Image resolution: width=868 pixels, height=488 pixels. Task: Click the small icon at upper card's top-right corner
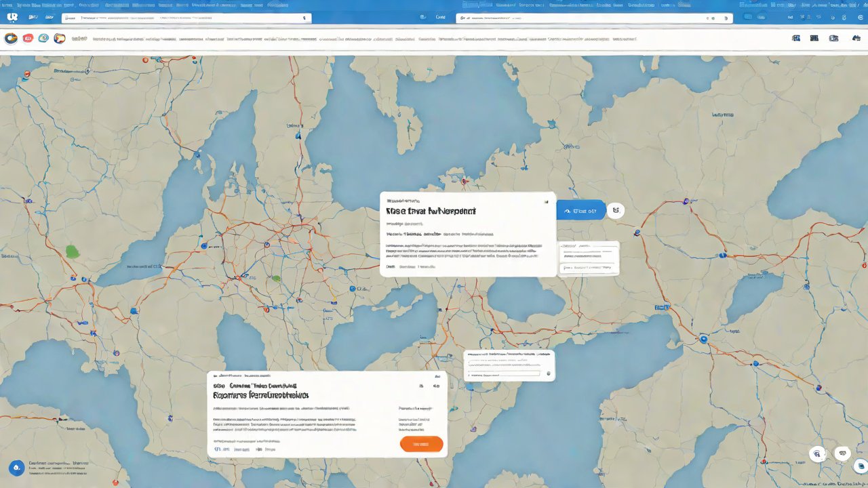[545, 201]
